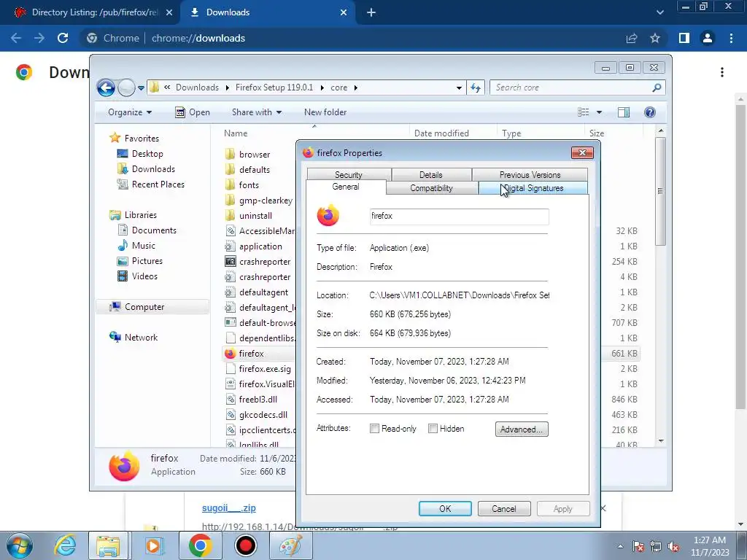This screenshot has width=747, height=560.
Task: Open Windows Media Player from taskbar
Action: pyautogui.click(x=154, y=545)
